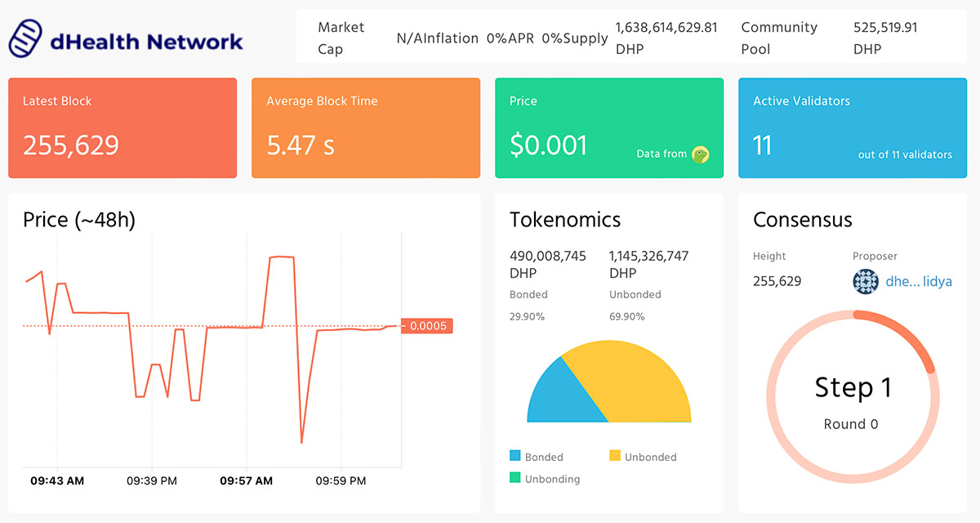
Task: Click the Unbonding legend label
Action: click(x=552, y=479)
